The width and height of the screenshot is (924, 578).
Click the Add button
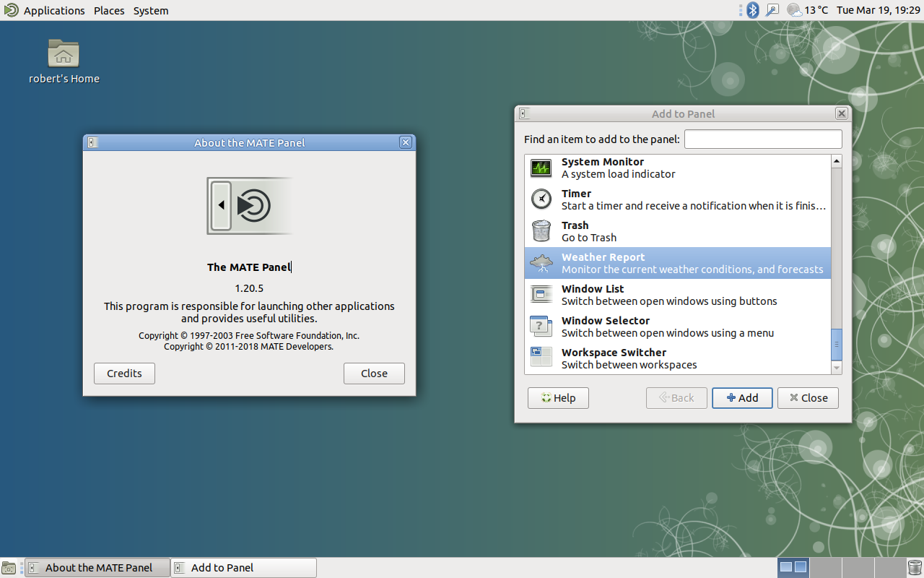[x=742, y=398]
